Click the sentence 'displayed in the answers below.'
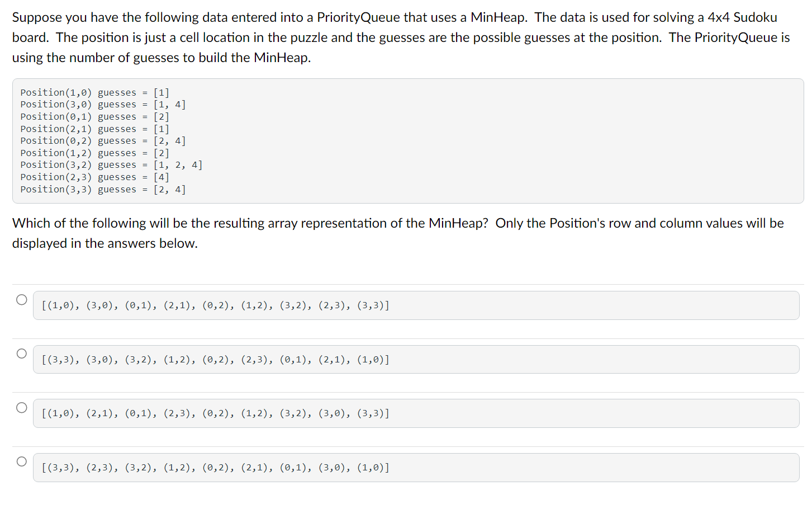The width and height of the screenshot is (812, 509). tap(105, 243)
